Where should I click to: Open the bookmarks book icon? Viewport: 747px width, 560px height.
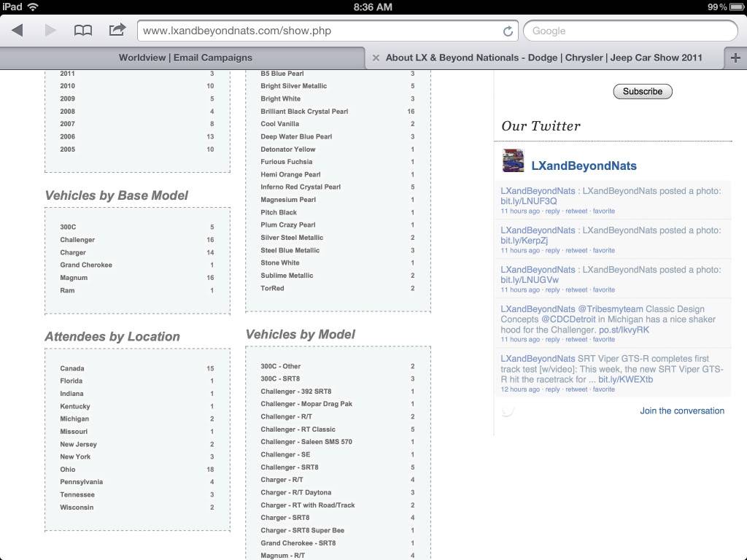point(83,31)
